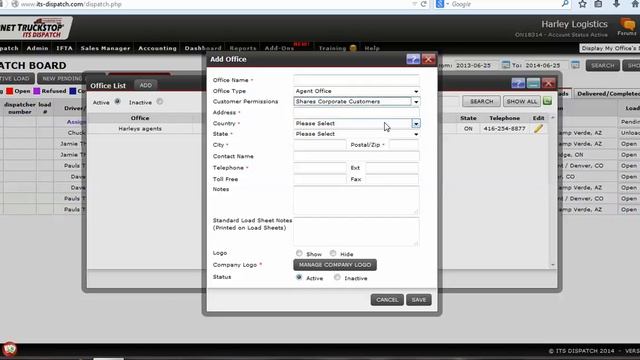This screenshot has width=640, height=360.
Task: Open the State dropdown
Action: coord(356,134)
